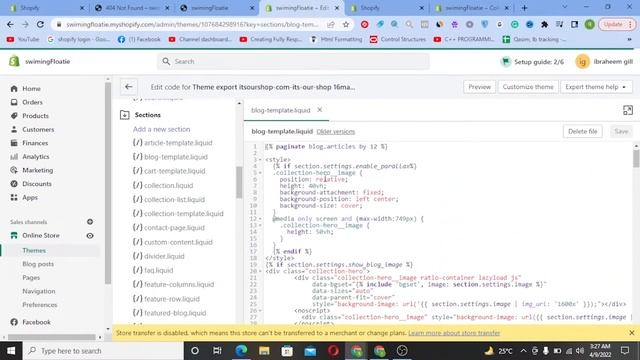Open YouTube bookmark
This screenshot has height=360, width=640.
click(x=23, y=39)
